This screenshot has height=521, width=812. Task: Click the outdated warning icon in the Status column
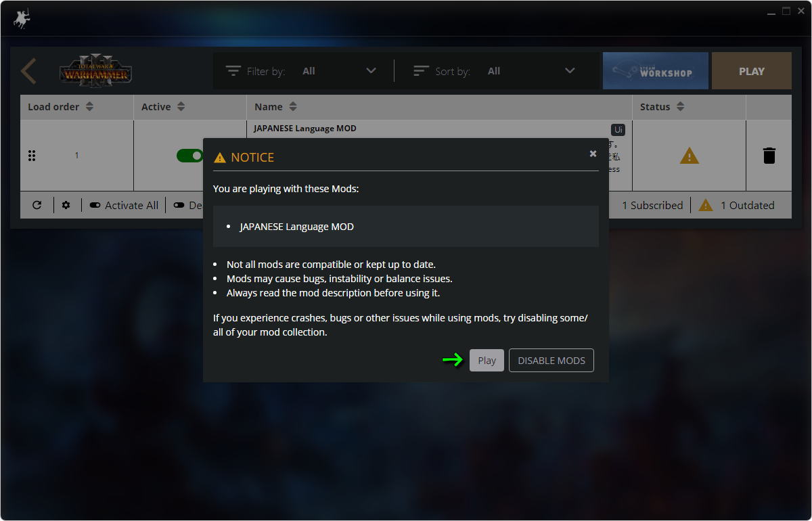pos(689,156)
